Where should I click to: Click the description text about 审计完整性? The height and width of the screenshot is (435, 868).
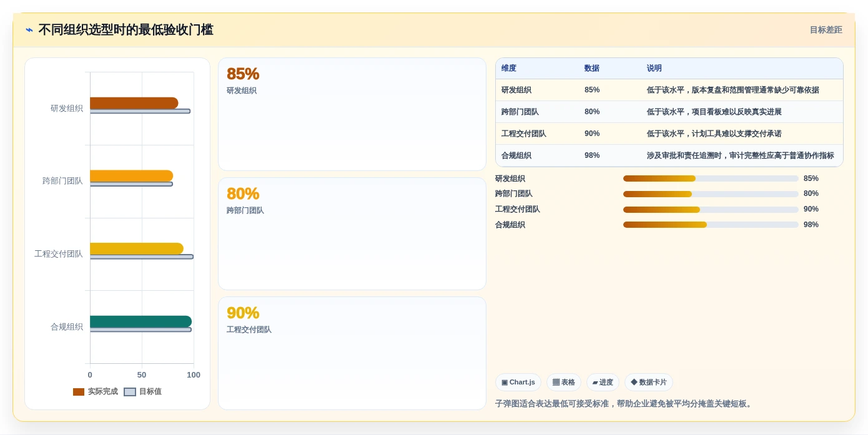(741, 155)
